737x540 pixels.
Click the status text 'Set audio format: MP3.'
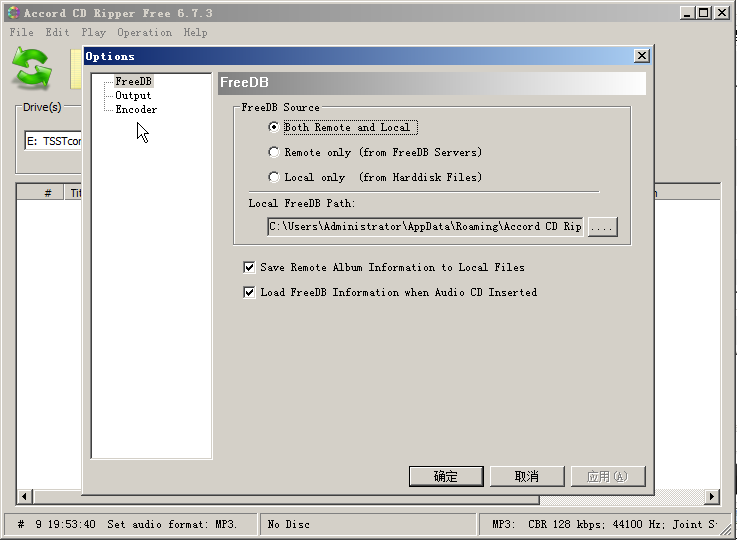point(172,524)
